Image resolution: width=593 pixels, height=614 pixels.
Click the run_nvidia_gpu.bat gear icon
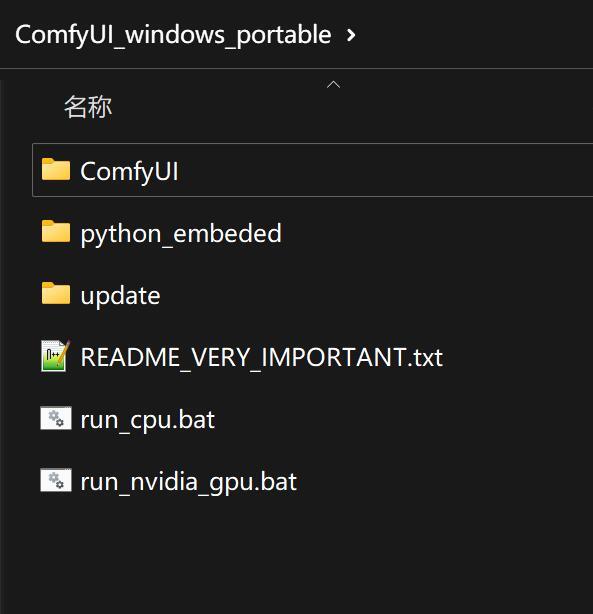[56, 480]
